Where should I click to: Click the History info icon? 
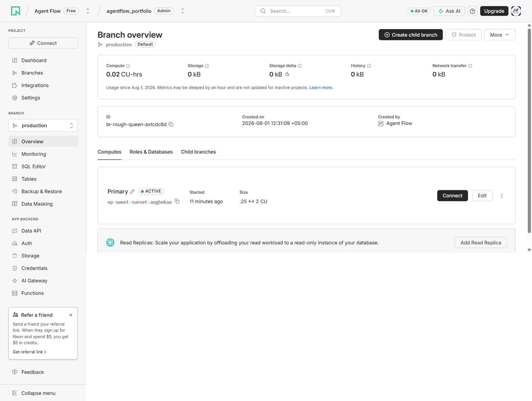[x=369, y=66]
